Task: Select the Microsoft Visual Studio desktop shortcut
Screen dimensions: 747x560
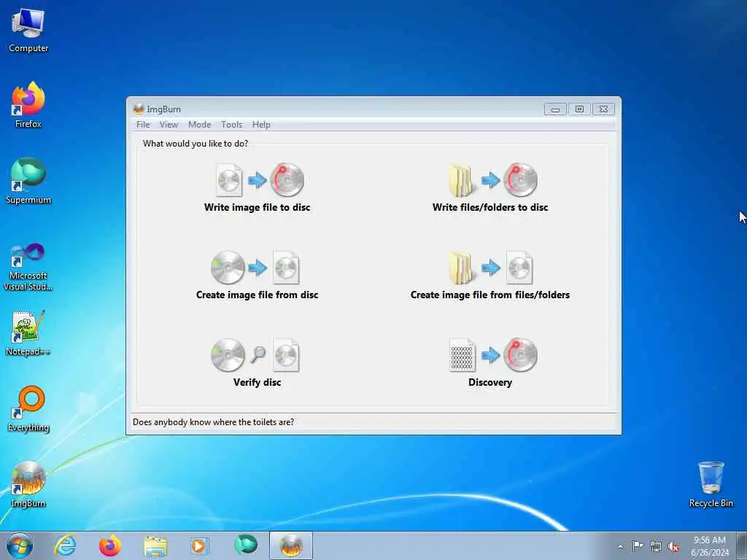Action: [x=28, y=267]
